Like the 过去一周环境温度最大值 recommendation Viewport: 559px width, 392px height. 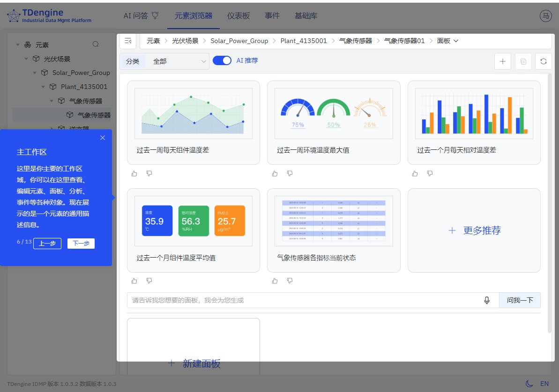click(275, 174)
